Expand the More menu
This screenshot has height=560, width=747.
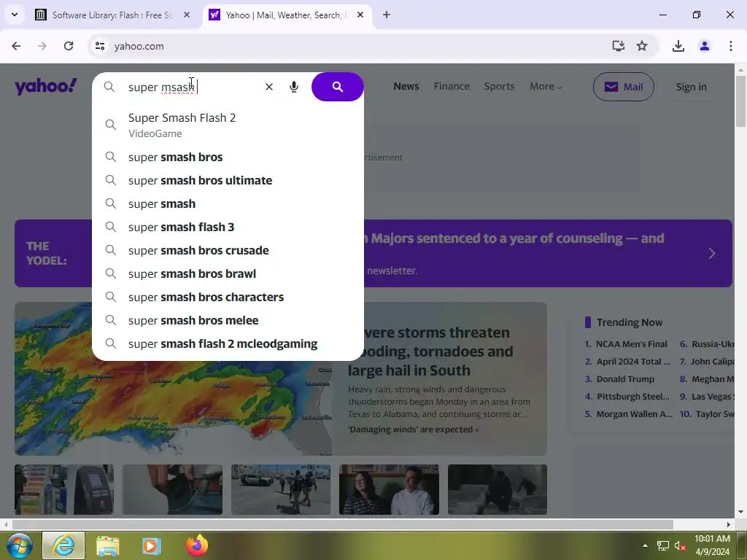(x=546, y=86)
